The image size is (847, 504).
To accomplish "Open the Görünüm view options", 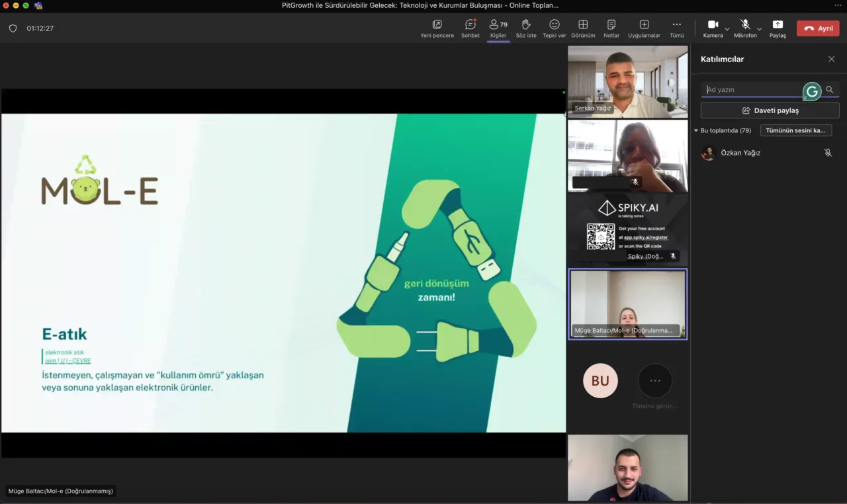I will 583,28.
